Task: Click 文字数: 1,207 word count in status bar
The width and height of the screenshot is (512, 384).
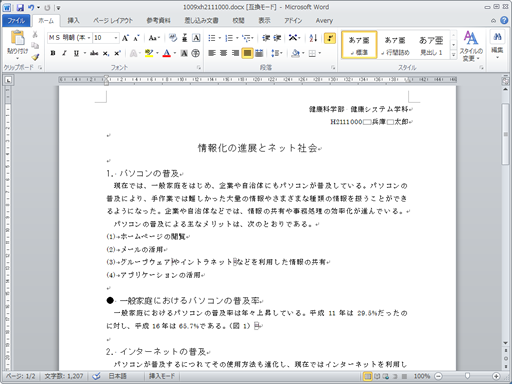Action: (64, 376)
